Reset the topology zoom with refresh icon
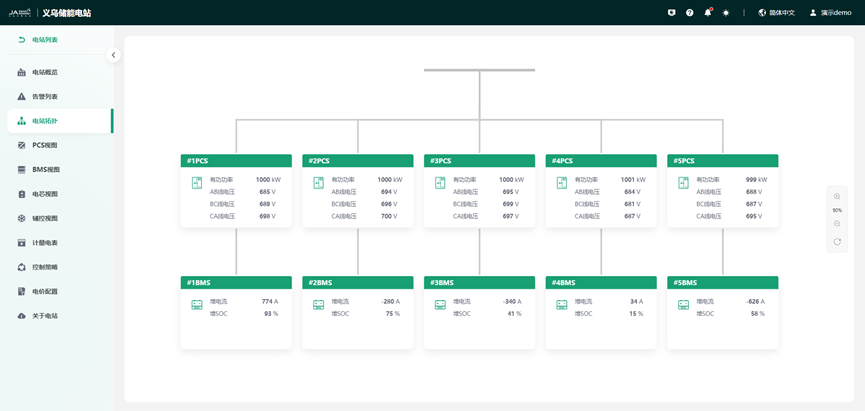 [x=837, y=241]
